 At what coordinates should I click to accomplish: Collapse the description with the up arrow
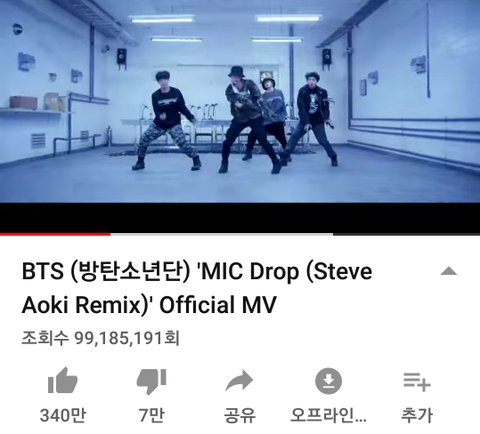pos(449,271)
